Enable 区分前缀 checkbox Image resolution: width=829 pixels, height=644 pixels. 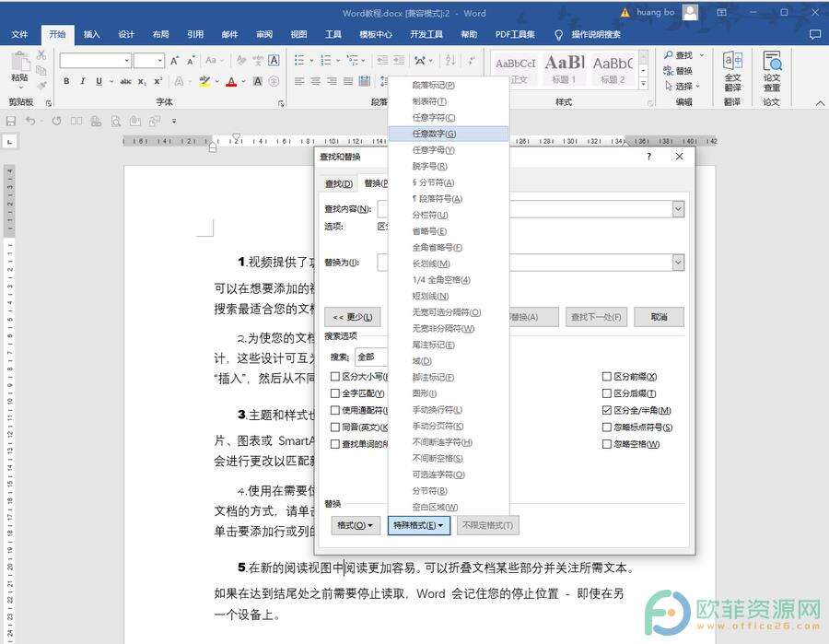pos(607,377)
